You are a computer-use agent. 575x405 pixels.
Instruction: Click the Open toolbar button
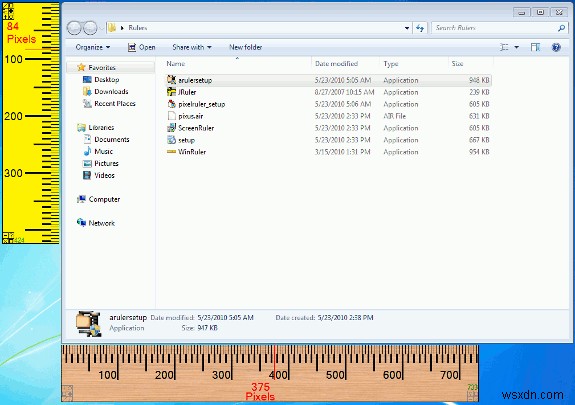(142, 47)
